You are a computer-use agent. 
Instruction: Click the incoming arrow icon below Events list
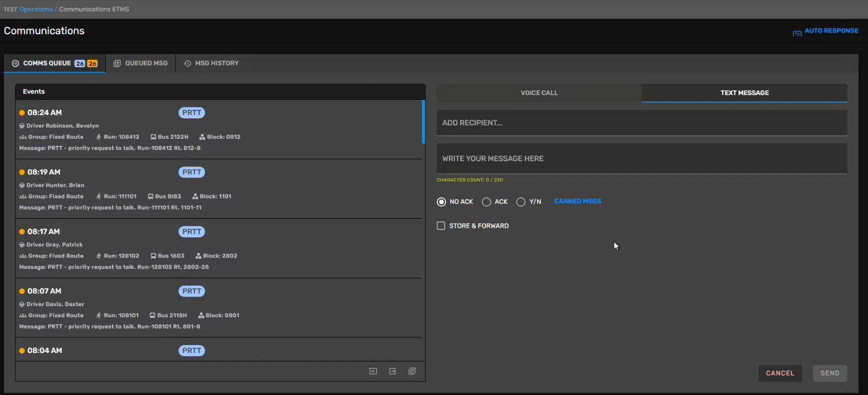(373, 371)
